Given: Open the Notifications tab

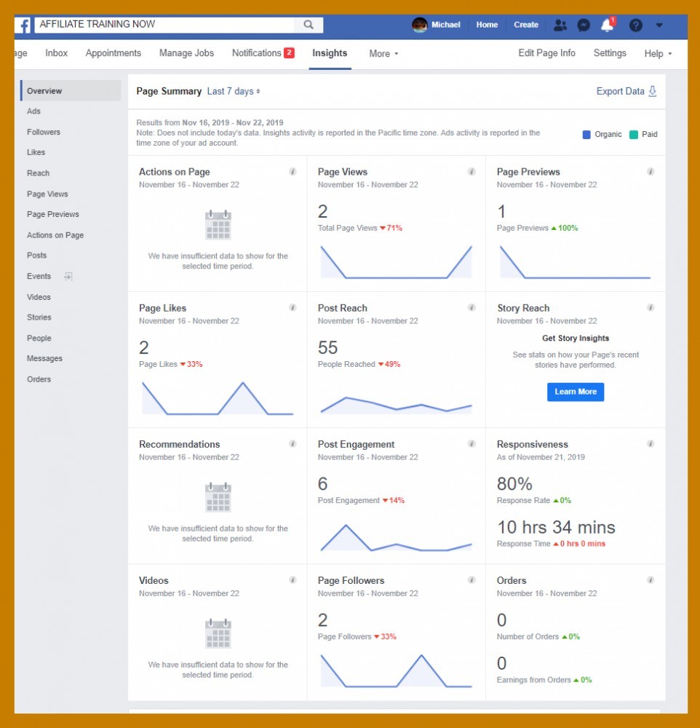Looking at the screenshot, I should pyautogui.click(x=263, y=53).
